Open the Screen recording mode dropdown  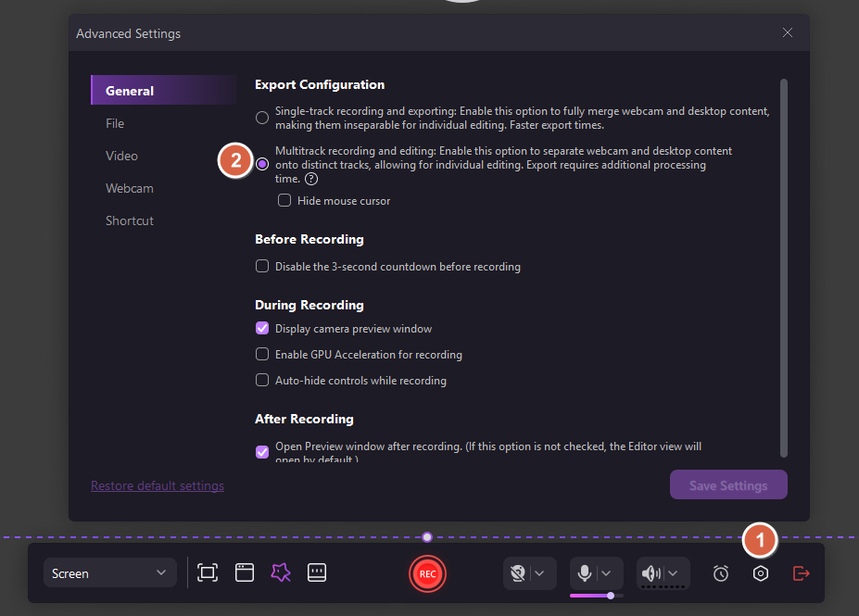click(x=109, y=573)
